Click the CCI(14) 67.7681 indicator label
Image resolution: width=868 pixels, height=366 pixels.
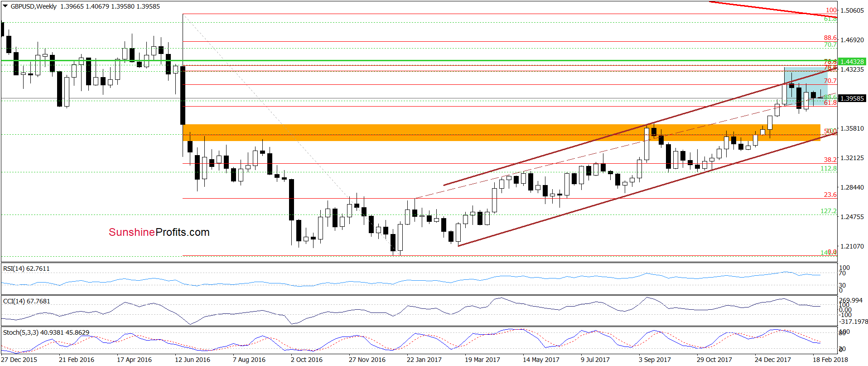pos(26,301)
